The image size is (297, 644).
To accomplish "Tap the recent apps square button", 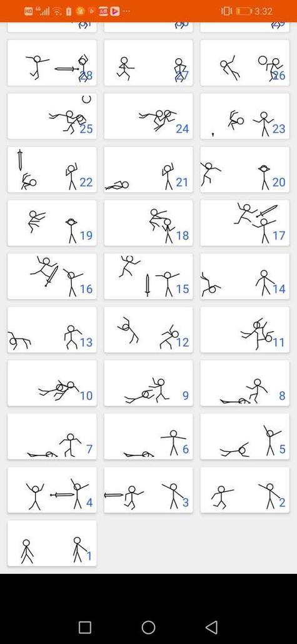I will pyautogui.click(x=85, y=627).
